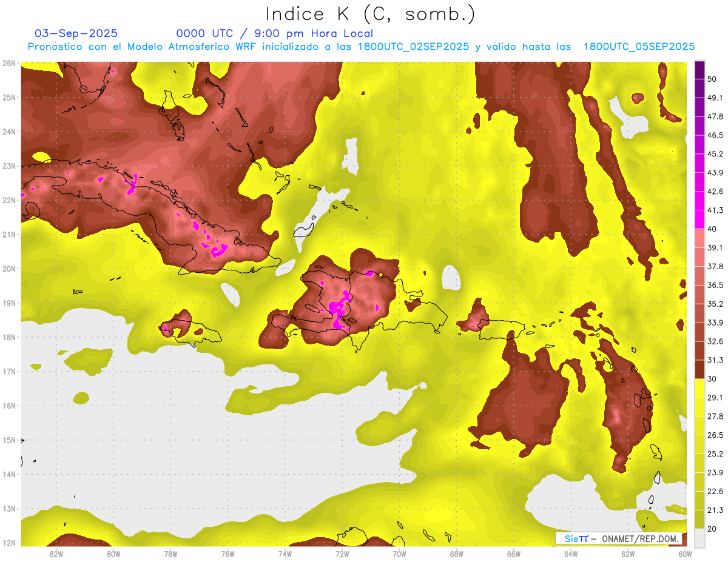Click the "0000 UTC / 9:00 pm Hora Local" text
This screenshot has width=728, height=562.
[x=275, y=33]
